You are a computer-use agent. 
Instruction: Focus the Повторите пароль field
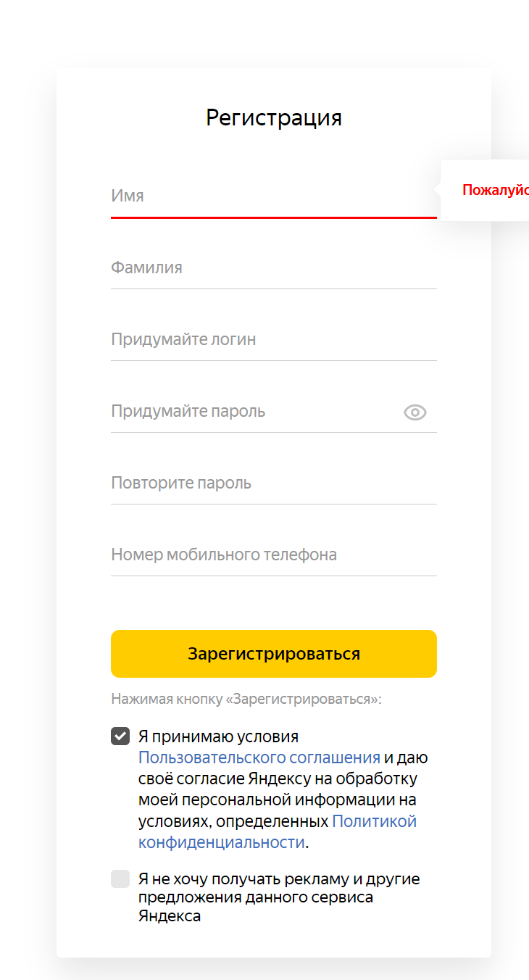click(273, 483)
